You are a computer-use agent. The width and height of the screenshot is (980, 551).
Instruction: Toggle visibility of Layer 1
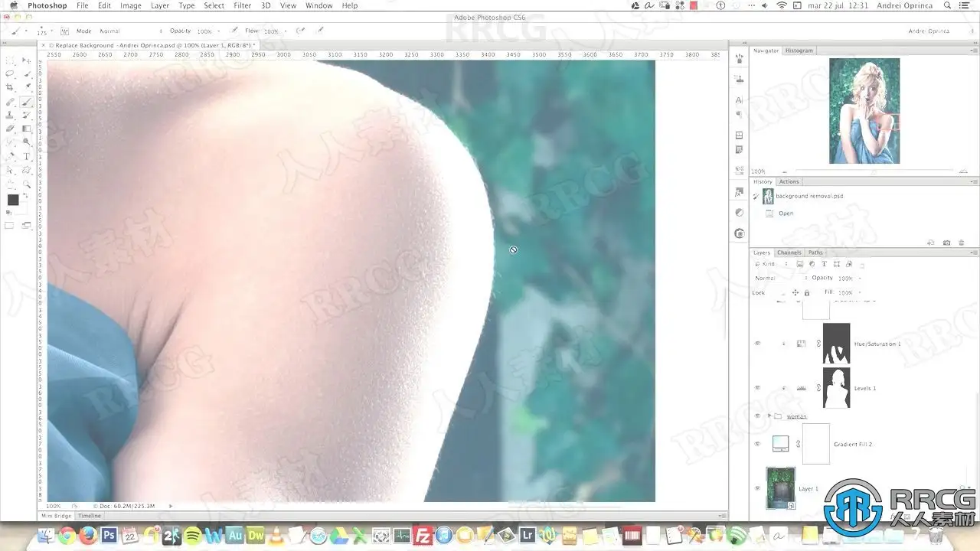(x=757, y=488)
